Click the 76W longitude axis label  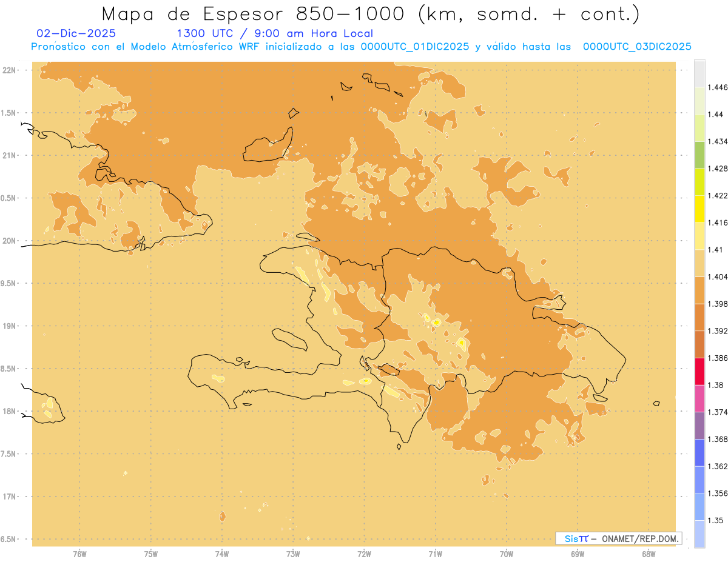click(79, 554)
